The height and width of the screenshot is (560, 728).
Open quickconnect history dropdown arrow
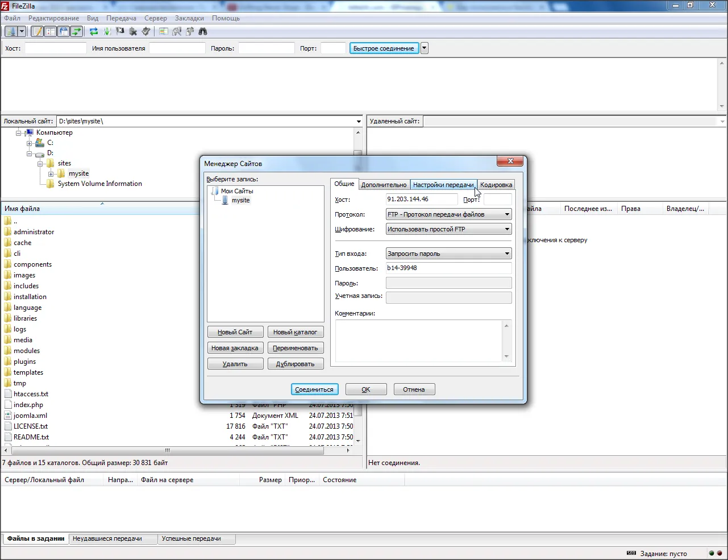tap(425, 48)
